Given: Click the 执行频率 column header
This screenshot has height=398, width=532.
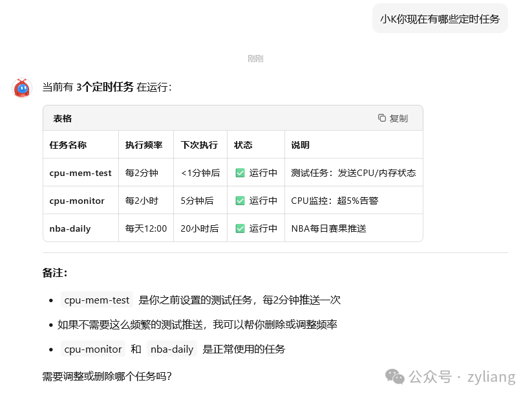Looking at the screenshot, I should click(144, 145).
